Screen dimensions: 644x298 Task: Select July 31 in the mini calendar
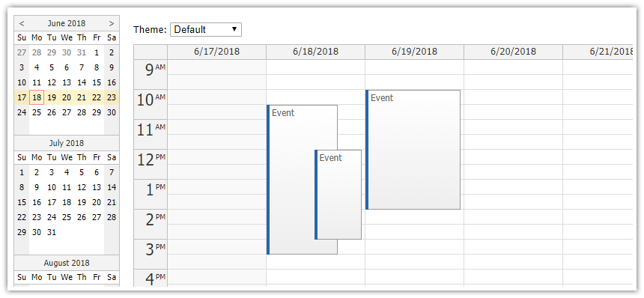point(52,232)
